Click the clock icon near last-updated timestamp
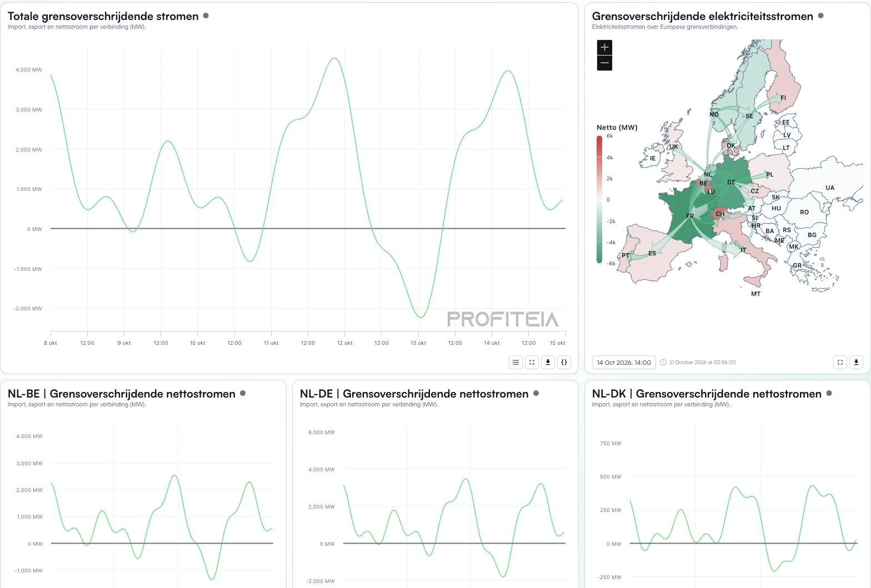 (663, 363)
